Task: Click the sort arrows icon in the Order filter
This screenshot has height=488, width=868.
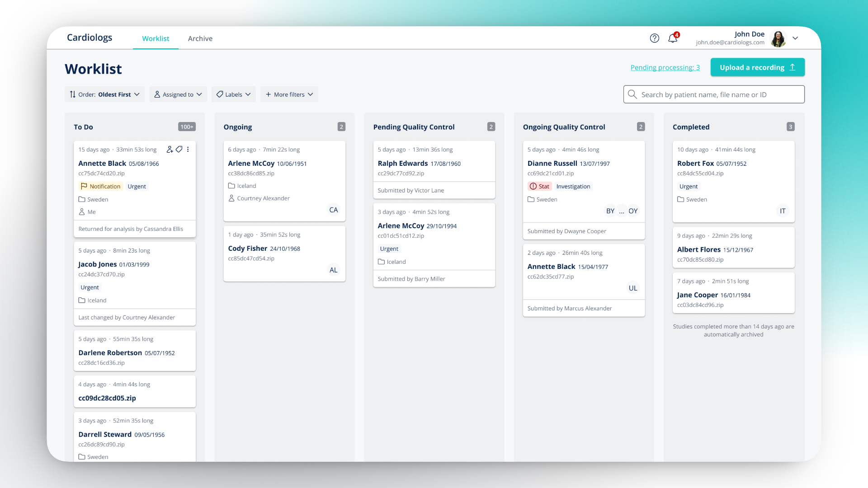Action: (73, 94)
